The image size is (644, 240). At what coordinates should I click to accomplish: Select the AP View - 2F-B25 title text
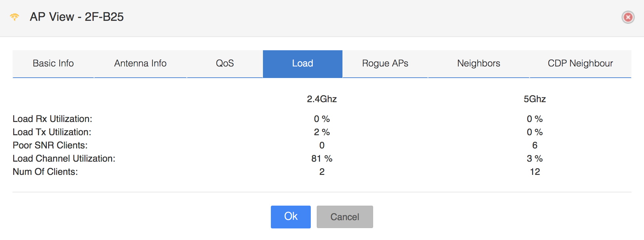[77, 17]
